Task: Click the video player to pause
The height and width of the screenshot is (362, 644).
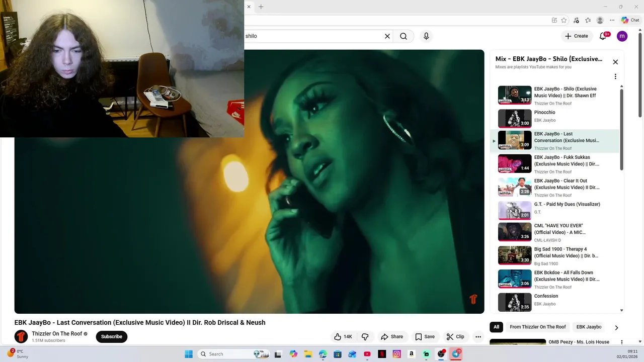Action: (x=249, y=182)
